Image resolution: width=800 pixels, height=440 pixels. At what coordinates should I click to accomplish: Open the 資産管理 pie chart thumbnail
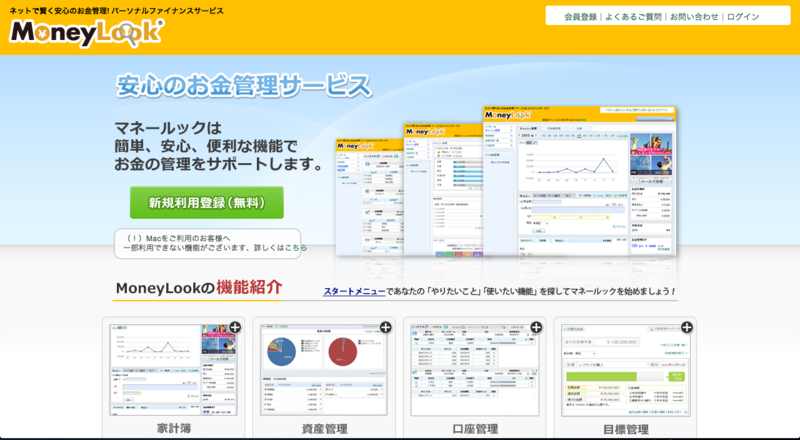pyautogui.click(x=323, y=370)
